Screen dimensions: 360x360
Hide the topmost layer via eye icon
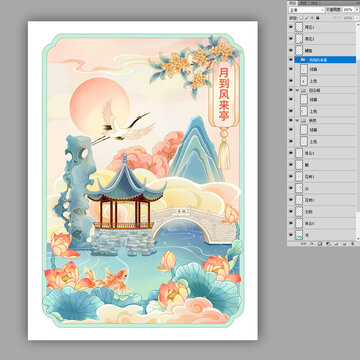pos(291,27)
